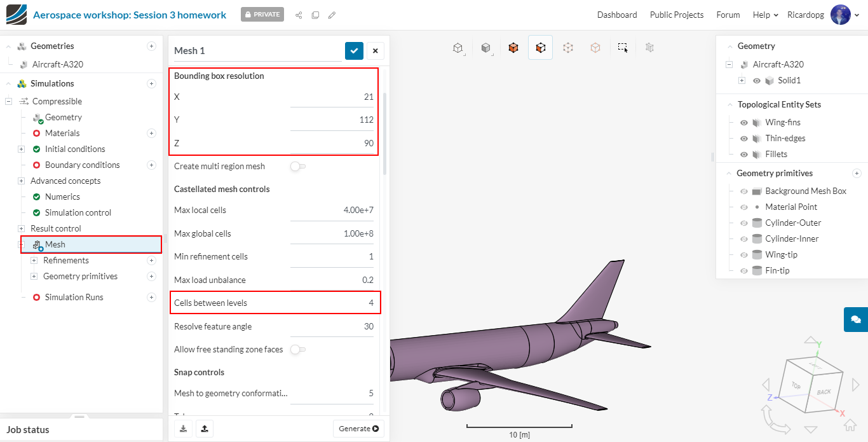This screenshot has width=868, height=442.
Task: Hide the Thin-edges entity set
Action: 744,138
